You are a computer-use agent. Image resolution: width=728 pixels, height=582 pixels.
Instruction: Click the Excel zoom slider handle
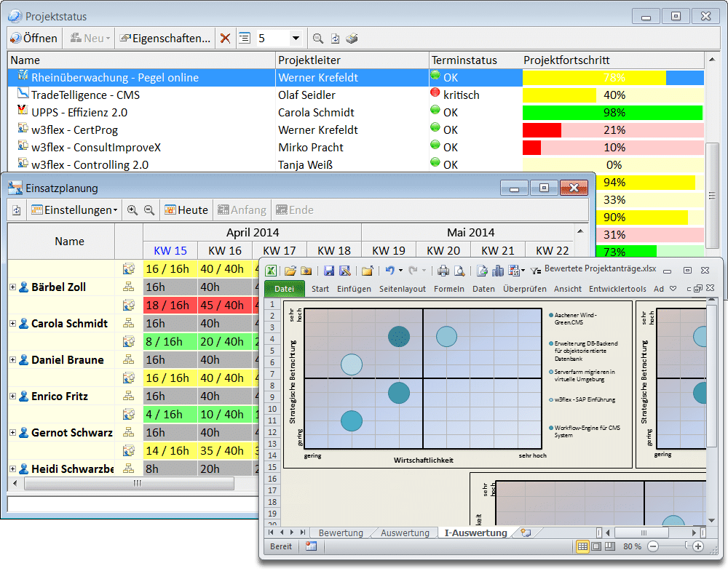[x=685, y=546]
